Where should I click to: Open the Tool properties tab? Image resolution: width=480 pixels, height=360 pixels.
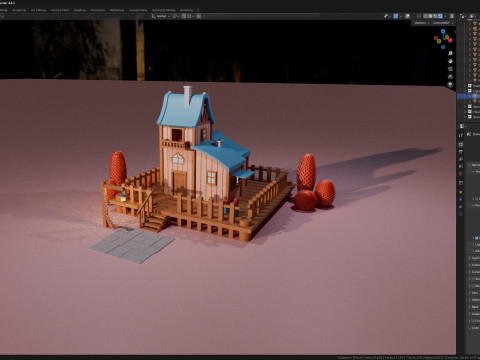(461, 135)
